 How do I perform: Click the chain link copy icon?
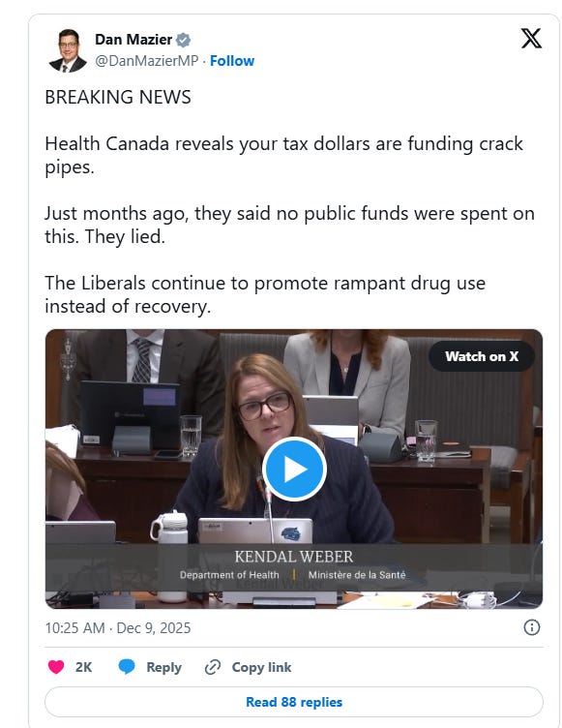(213, 667)
